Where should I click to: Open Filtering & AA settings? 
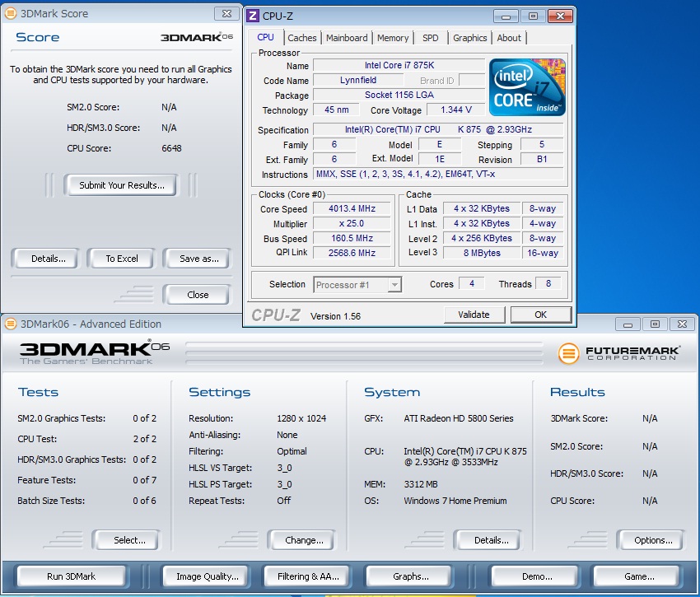(x=309, y=576)
